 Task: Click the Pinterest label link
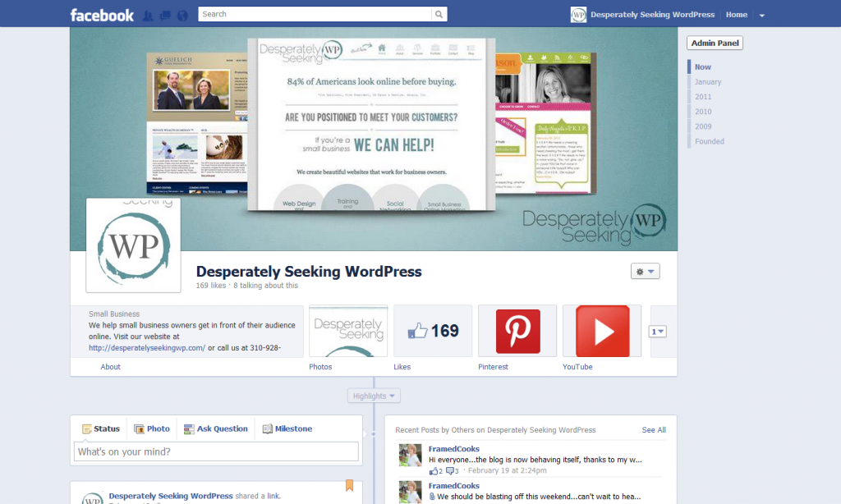[493, 367]
